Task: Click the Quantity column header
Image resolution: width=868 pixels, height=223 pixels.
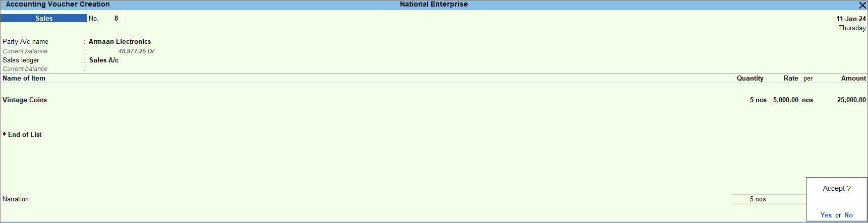Action: (750, 79)
